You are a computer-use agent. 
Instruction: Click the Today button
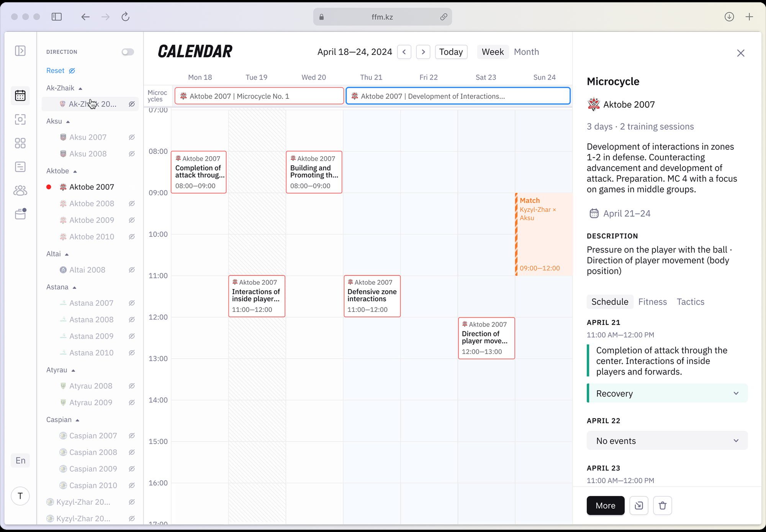coord(451,52)
